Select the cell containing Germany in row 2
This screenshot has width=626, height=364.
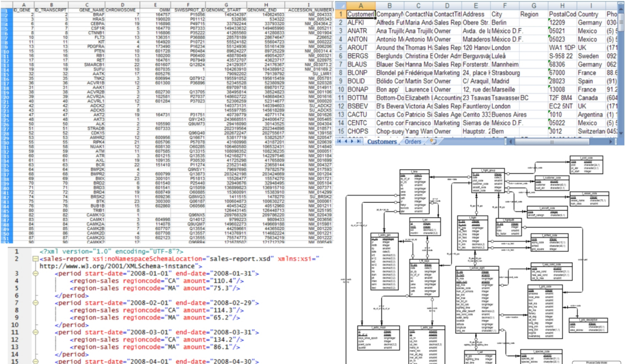[x=591, y=22]
